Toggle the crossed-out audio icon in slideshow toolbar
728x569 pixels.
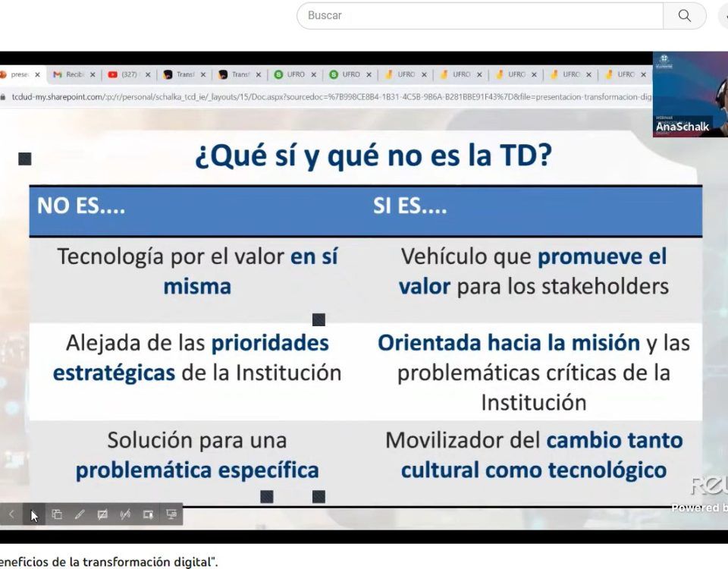coord(125,514)
